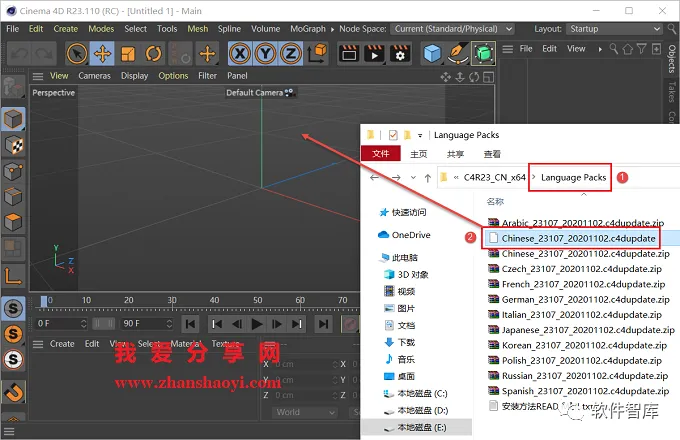Open recent locations dropdown in Explorer
Screen dimensions: 680x440
tap(413, 178)
